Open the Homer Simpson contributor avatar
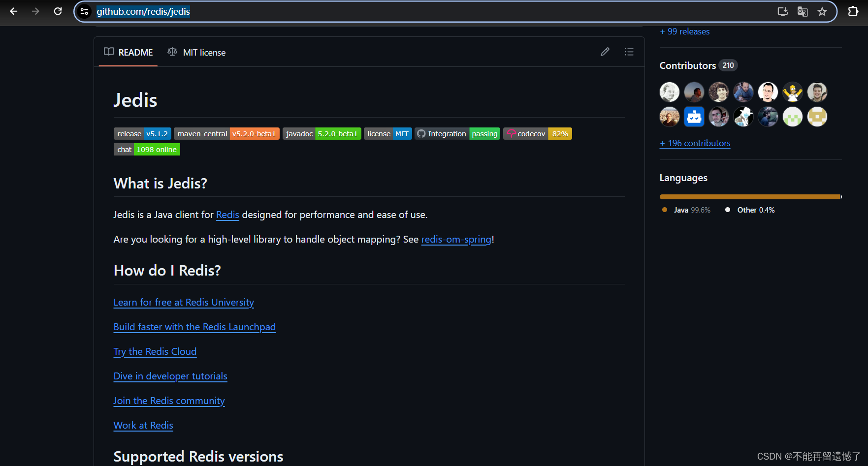 (793, 92)
